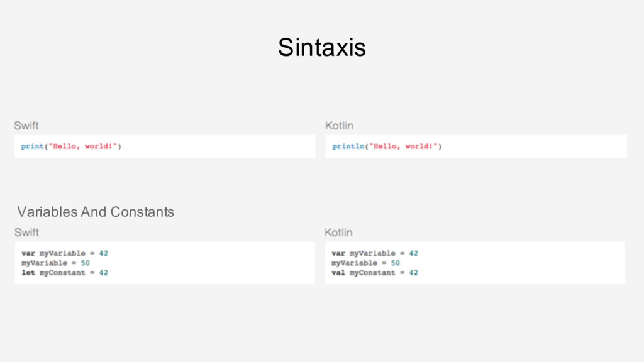Click the Swift label above the variables code
This screenshot has width=644, height=362.
[26, 233]
